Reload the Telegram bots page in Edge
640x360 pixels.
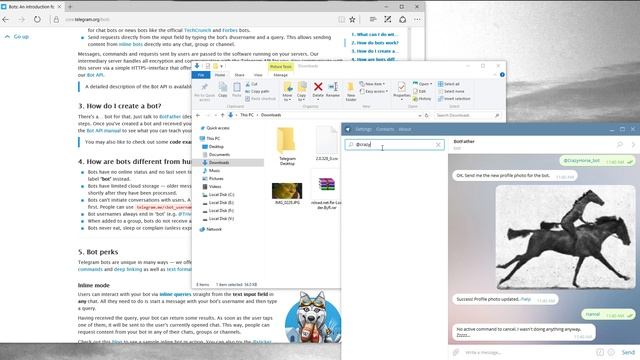point(37,19)
